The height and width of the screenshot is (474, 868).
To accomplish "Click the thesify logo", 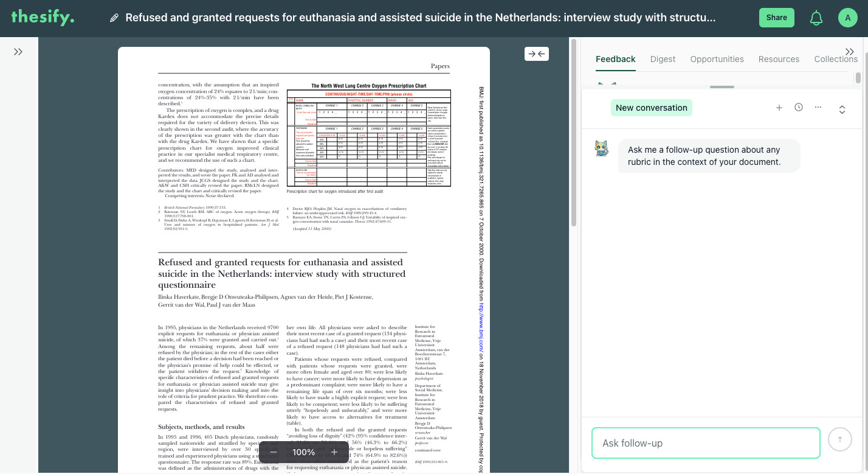I will [43, 17].
